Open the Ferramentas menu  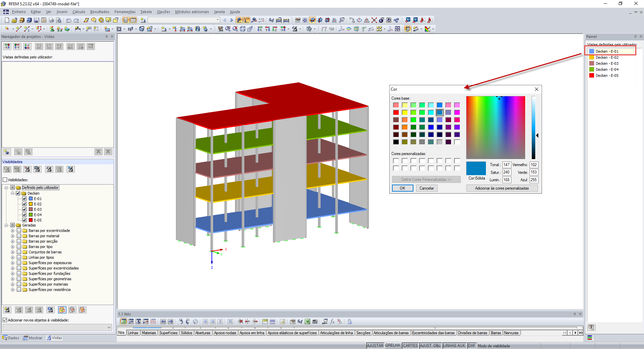pyautogui.click(x=125, y=12)
